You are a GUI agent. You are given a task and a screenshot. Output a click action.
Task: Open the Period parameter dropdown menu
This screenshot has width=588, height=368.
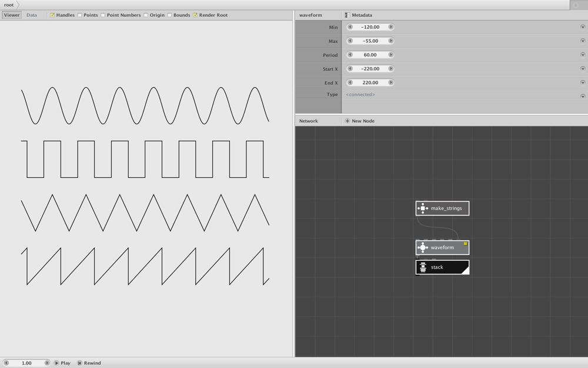(x=583, y=55)
